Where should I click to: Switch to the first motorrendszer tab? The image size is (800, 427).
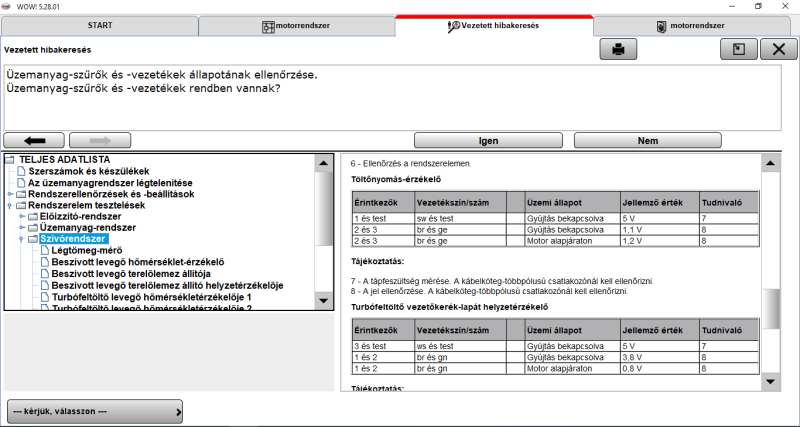pyautogui.click(x=296, y=26)
